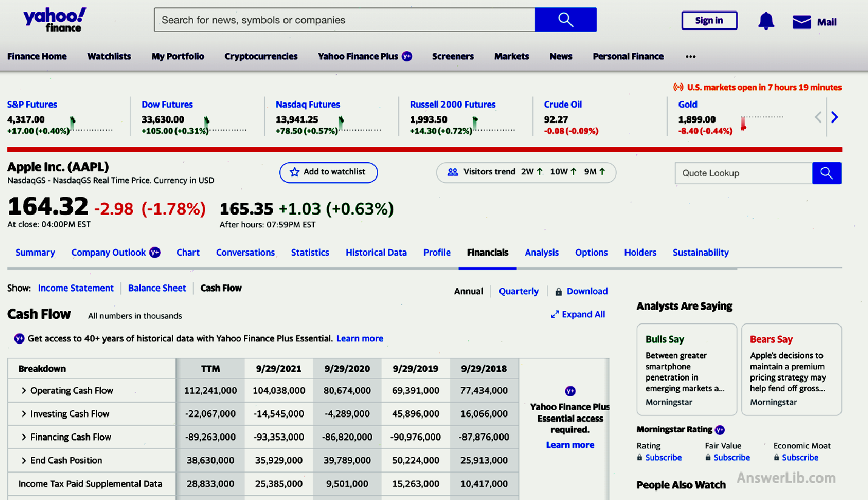This screenshot has width=868, height=500.
Task: Show the Balance Sheet
Action: [157, 288]
